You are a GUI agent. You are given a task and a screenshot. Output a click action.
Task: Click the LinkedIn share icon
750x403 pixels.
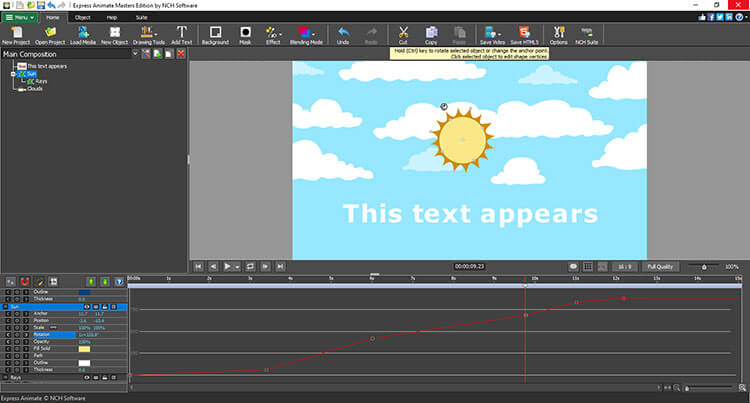click(729, 17)
